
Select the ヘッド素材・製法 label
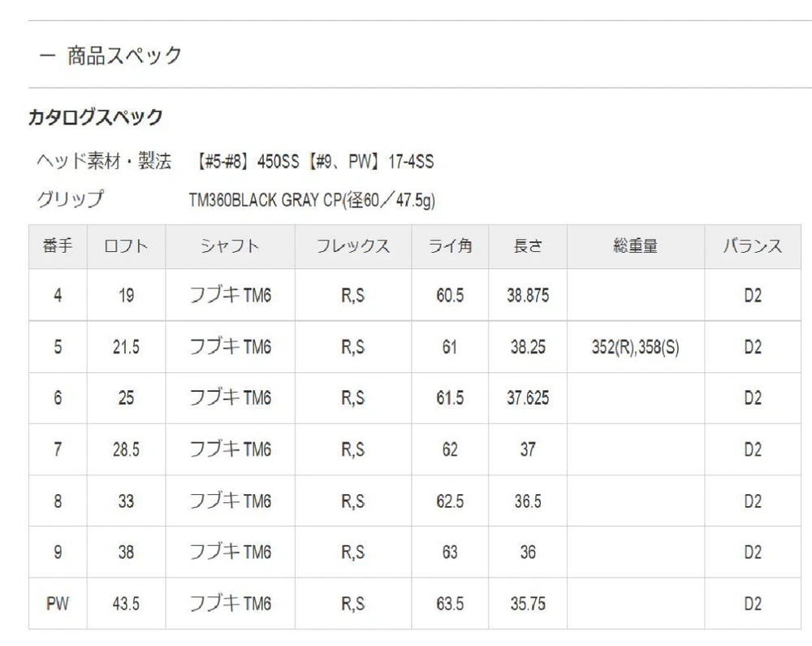[x=104, y=161]
